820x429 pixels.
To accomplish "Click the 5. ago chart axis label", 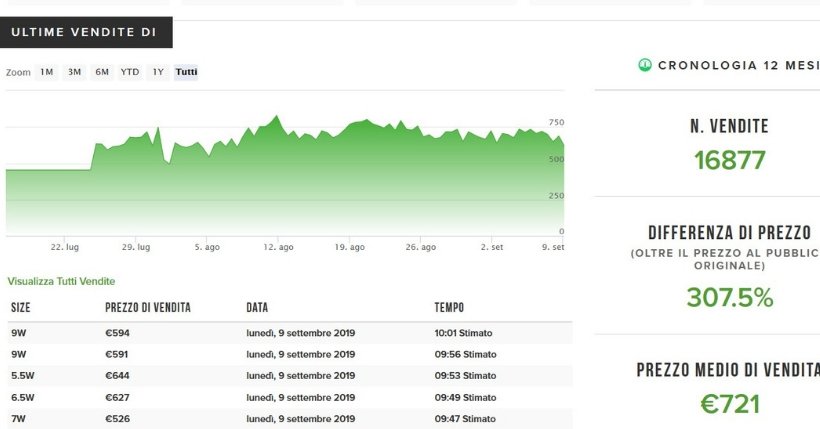I will click(207, 247).
